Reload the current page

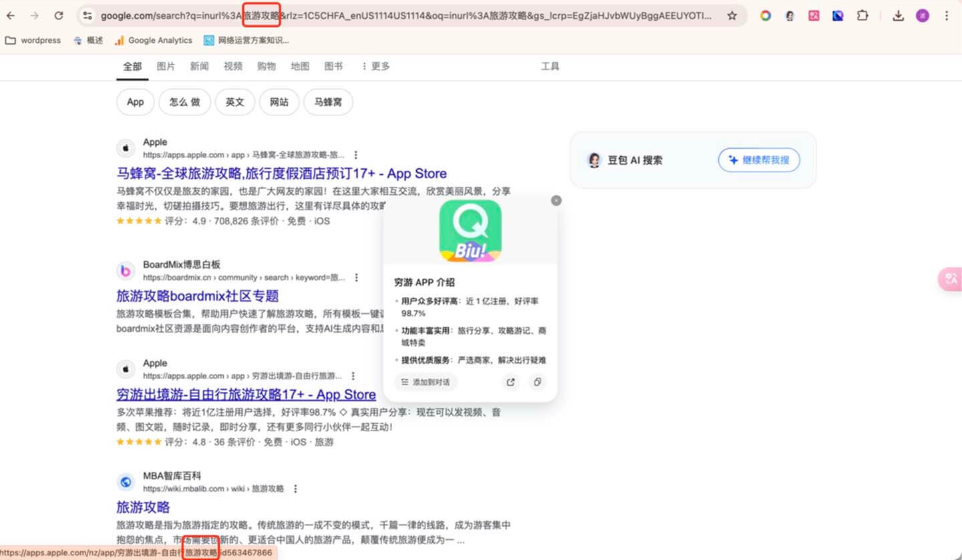59,15
